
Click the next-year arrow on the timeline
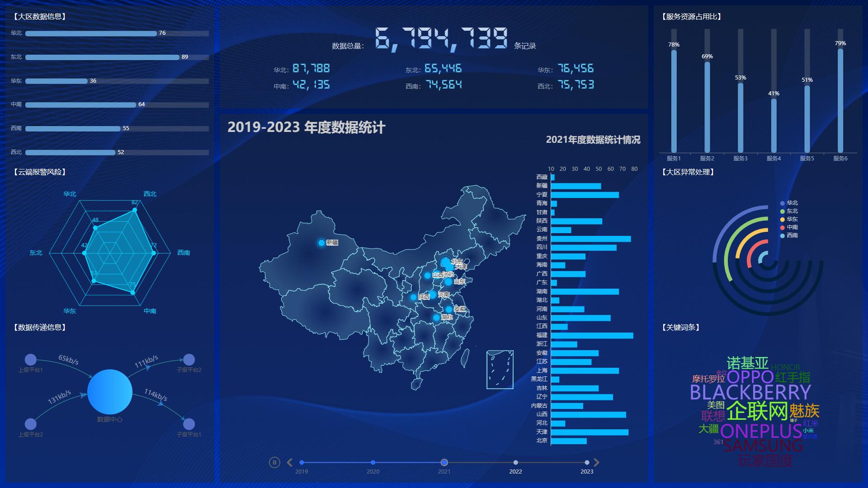[596, 462]
